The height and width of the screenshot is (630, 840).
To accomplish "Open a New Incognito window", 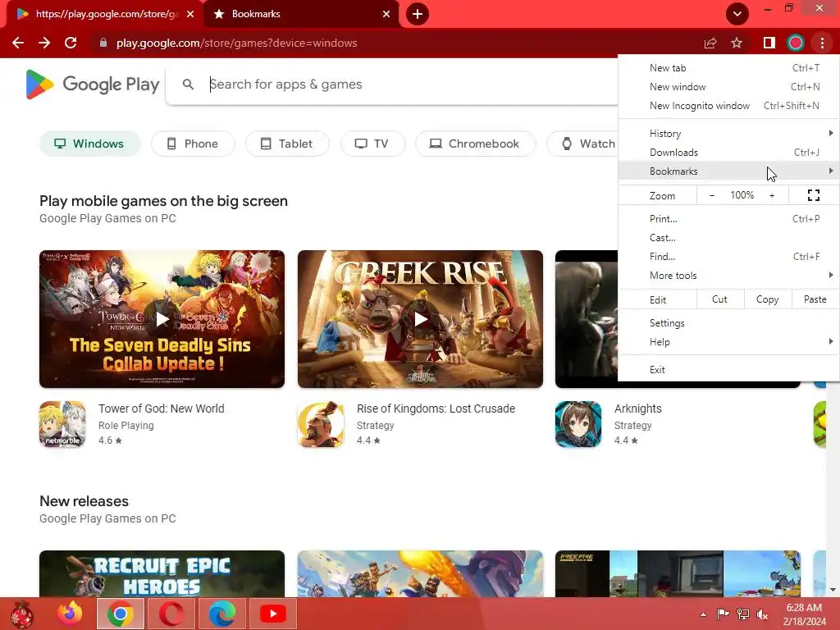I will pos(728,106).
